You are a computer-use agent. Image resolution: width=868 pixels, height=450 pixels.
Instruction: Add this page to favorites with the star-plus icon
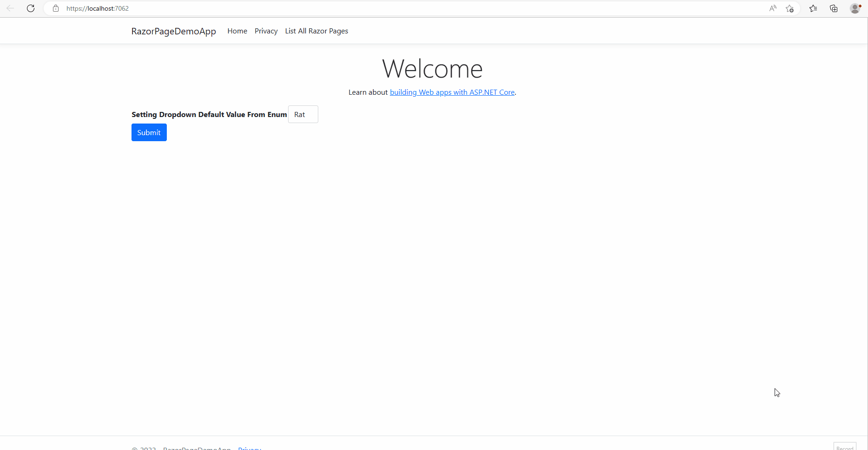point(789,8)
